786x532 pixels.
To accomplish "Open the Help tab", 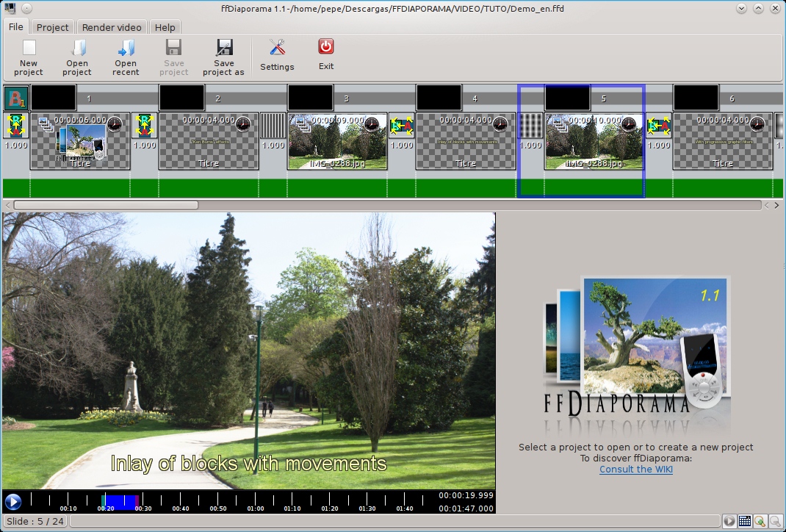I will pos(165,28).
